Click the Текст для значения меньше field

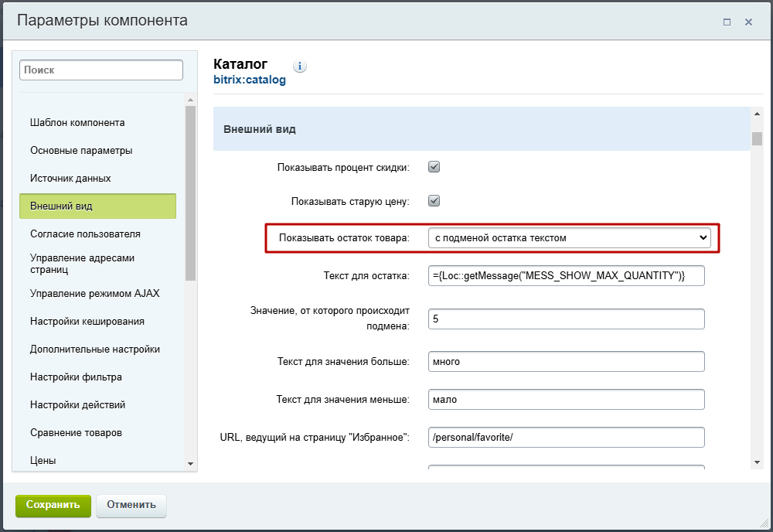pos(567,399)
